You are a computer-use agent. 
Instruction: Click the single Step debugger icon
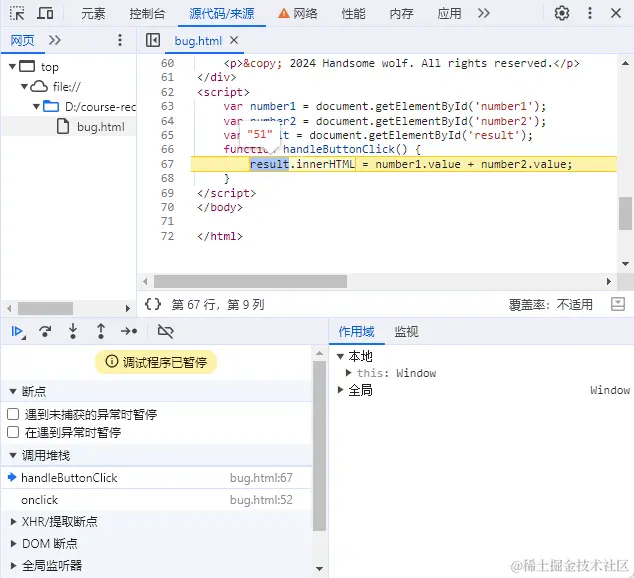(129, 331)
